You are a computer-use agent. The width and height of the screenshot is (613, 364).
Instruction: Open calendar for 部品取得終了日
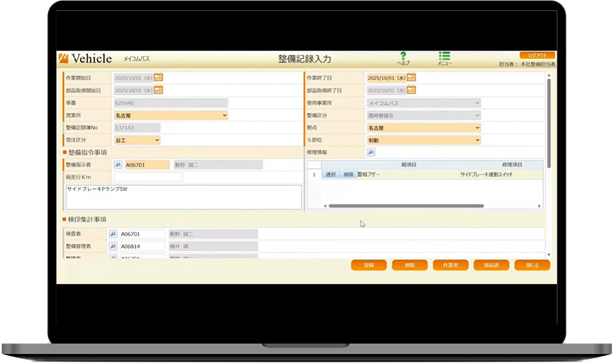tap(411, 90)
